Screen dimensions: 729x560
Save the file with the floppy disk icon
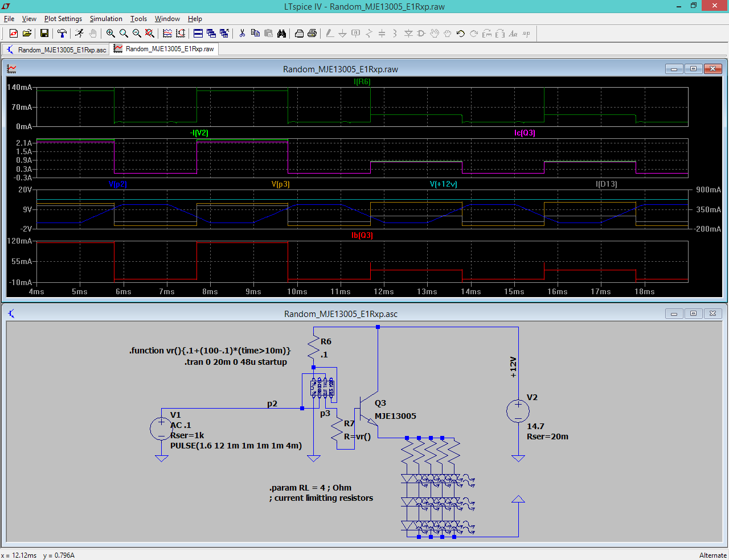44,34
